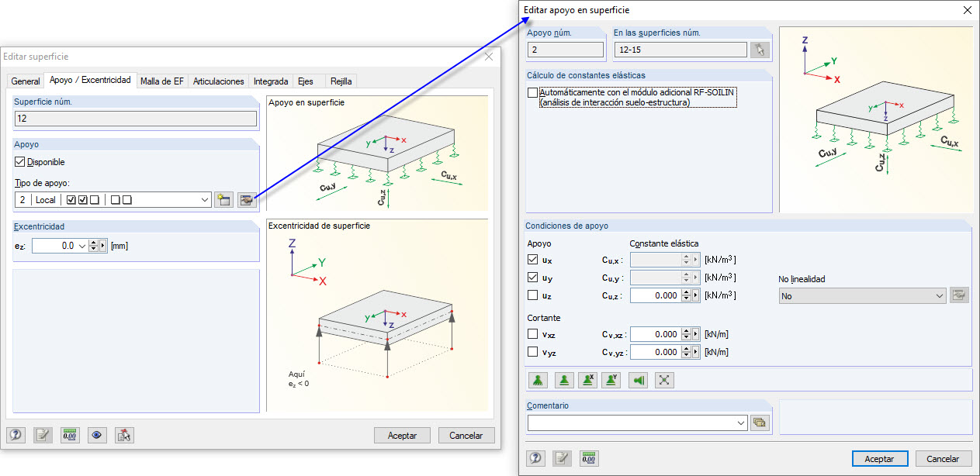
Task: Click spinner of Cv,xz value
Action: 686,334
